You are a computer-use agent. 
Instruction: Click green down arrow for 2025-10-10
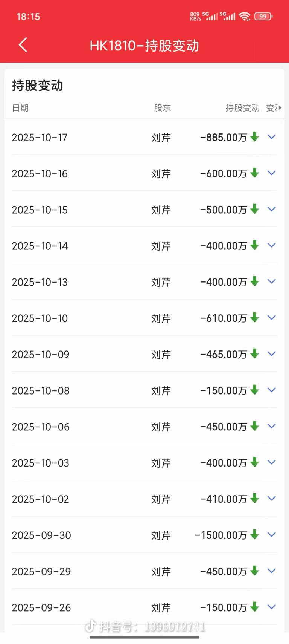(x=255, y=317)
